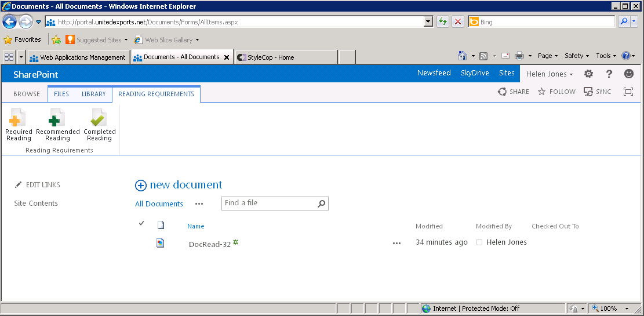Viewport: 644px width, 316px height.
Task: Sort by the Name column header
Action: (x=195, y=226)
